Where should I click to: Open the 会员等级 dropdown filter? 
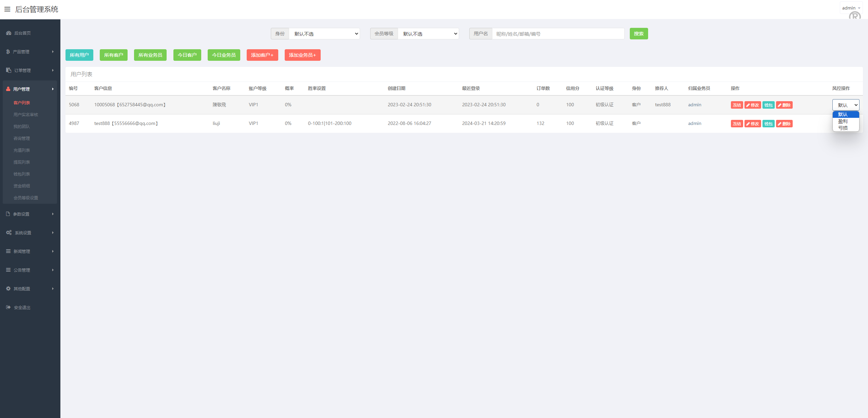tap(428, 34)
